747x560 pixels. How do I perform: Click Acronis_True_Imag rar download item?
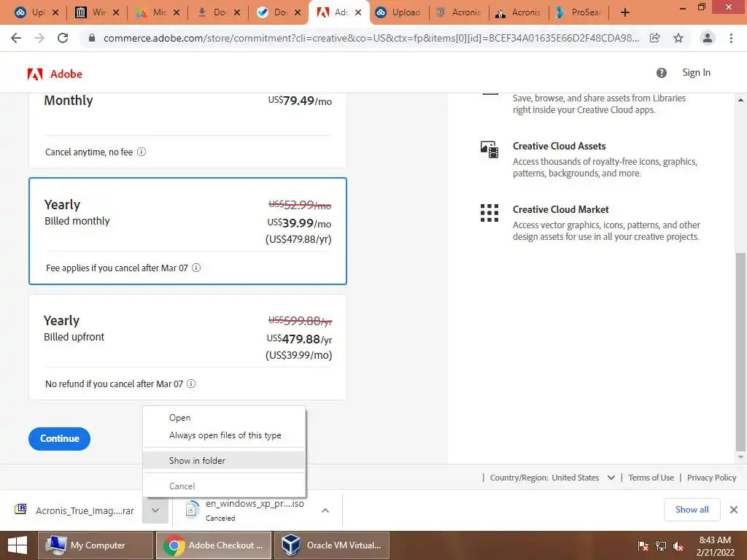75,510
